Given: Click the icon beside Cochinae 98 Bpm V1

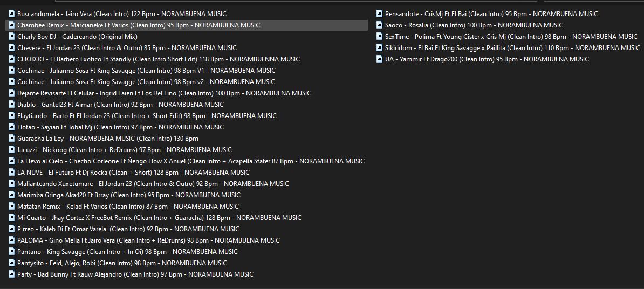Looking at the screenshot, I should click(x=11, y=71).
